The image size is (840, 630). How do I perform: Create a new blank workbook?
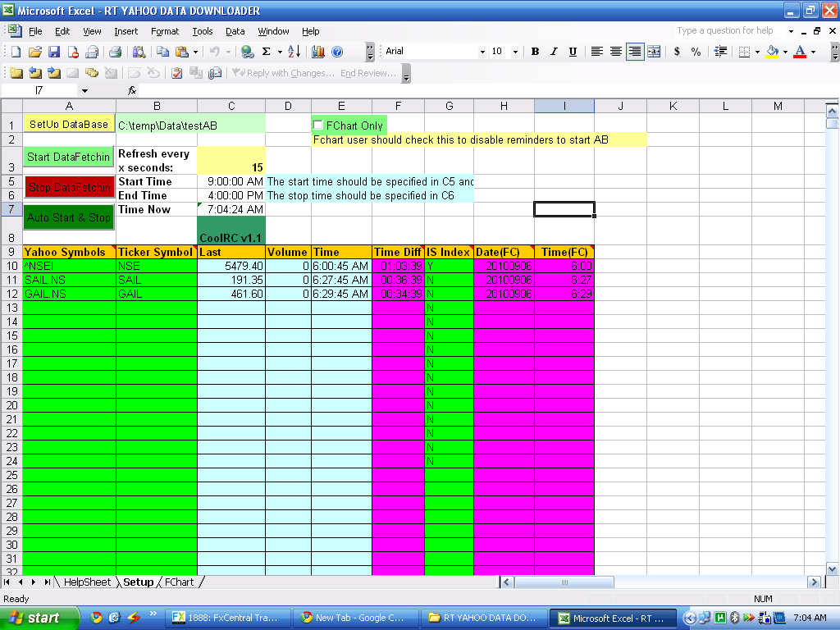[16, 52]
